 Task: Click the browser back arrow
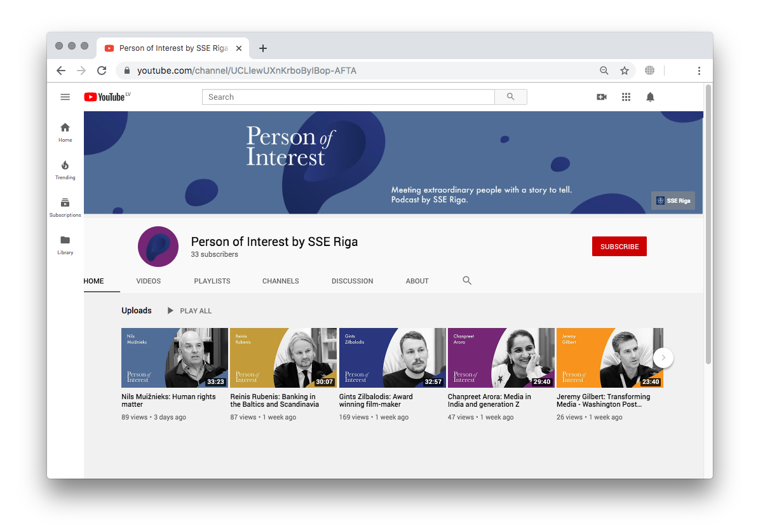61,71
